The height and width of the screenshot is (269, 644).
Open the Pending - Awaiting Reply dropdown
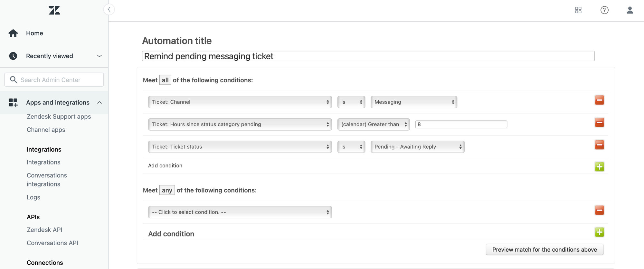pyautogui.click(x=417, y=147)
